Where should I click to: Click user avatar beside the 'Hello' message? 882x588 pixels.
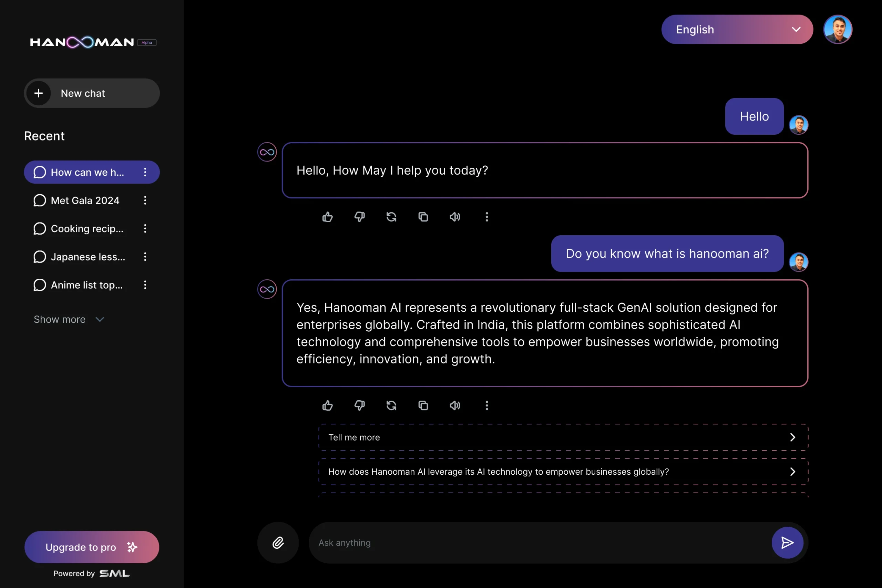tap(798, 125)
